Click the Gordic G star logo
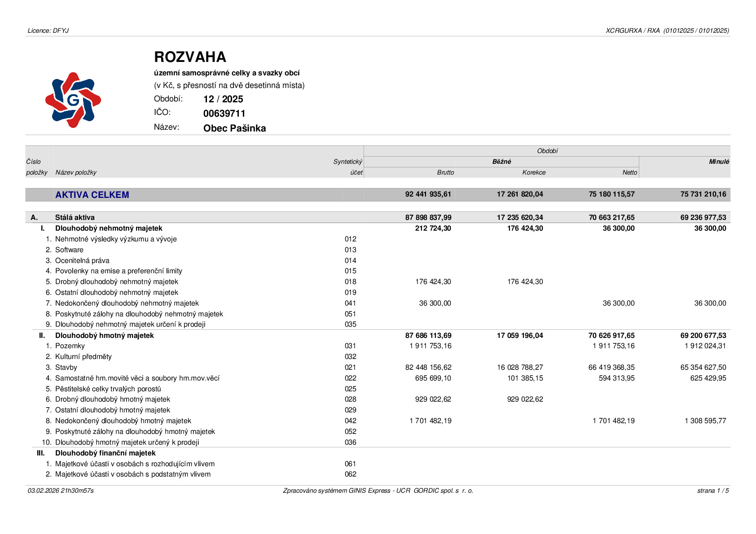This screenshot has height=534, width=756. [x=73, y=100]
